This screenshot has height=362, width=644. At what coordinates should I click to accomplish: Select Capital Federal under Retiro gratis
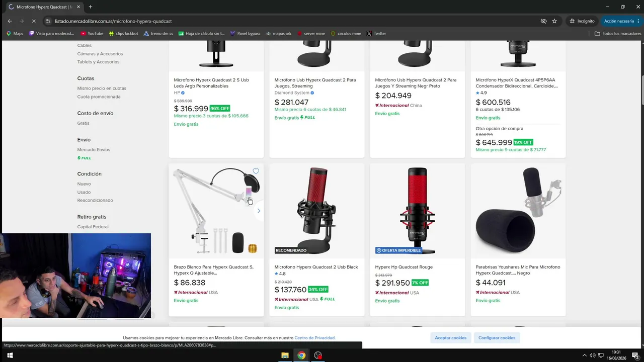pos(93,227)
